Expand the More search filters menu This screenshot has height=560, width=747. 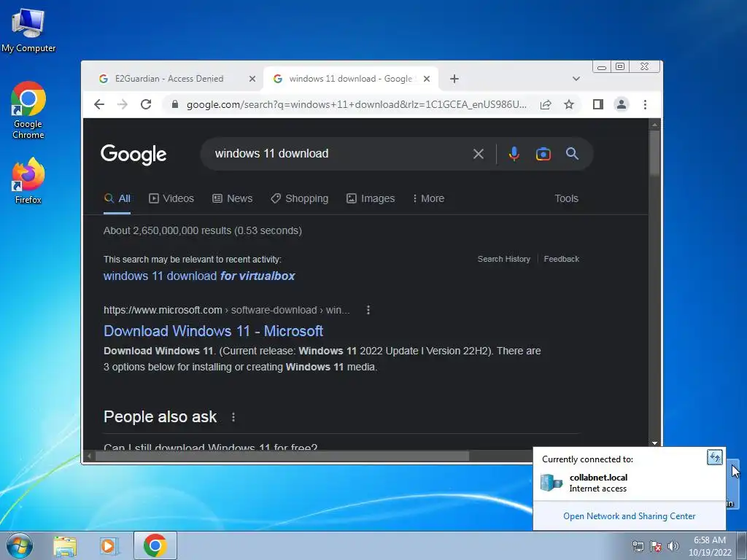click(x=428, y=198)
